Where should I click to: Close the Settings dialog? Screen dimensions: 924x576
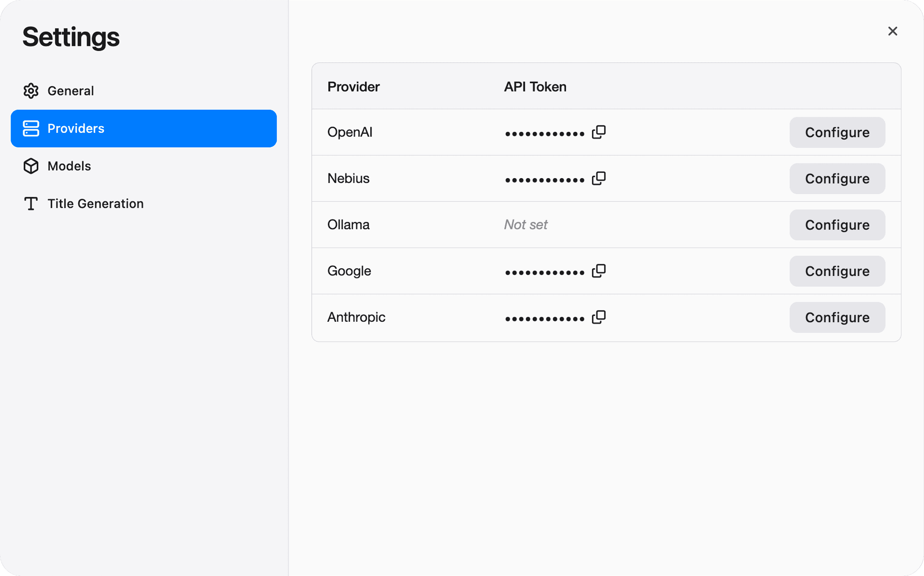click(893, 31)
